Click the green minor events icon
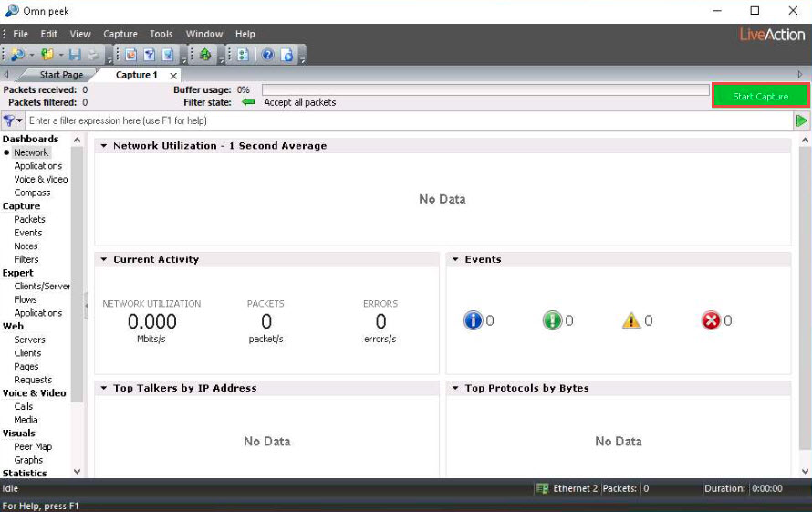812x512 pixels. pos(552,320)
